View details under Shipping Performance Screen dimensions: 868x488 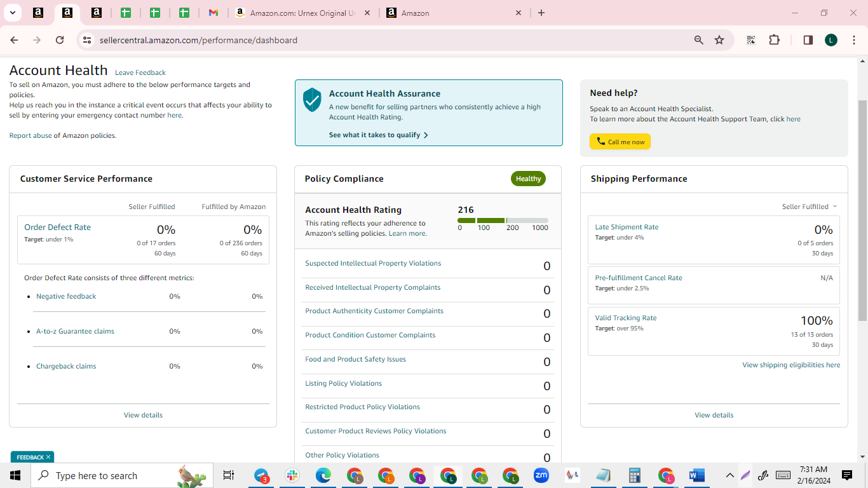coord(714,415)
